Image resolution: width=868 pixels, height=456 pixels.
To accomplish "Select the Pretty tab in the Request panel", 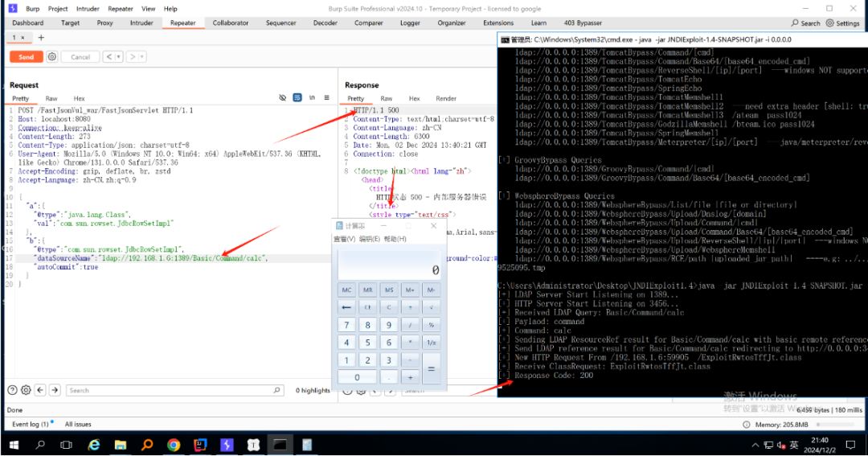I will click(20, 99).
